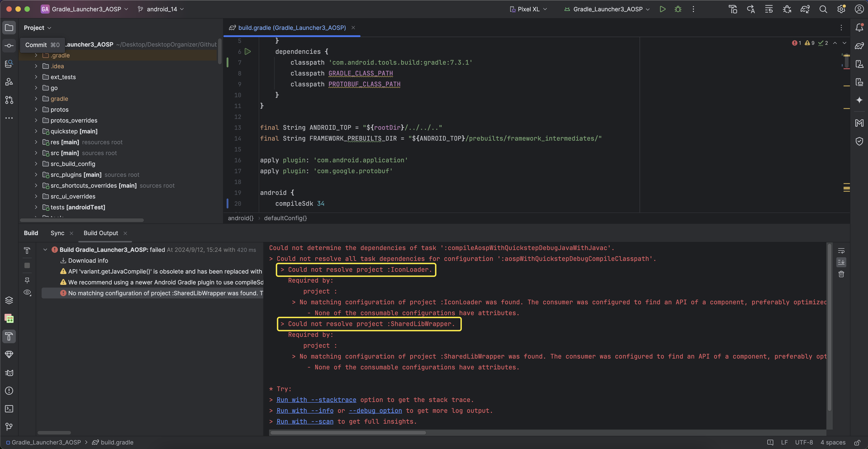Toggle soft-wrap in build output panel
Viewport: 868px width, 449px height.
click(x=841, y=250)
